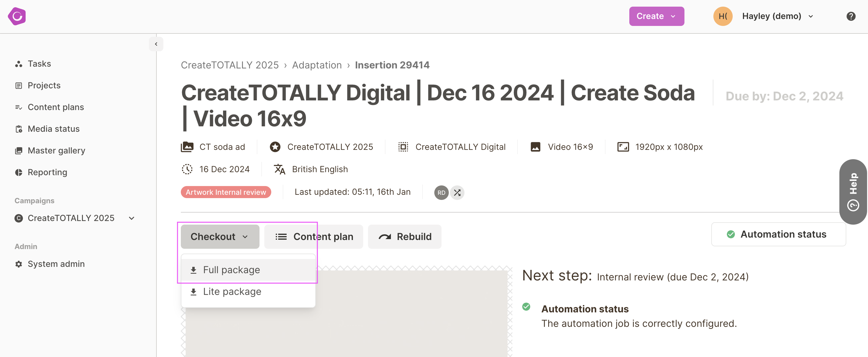868x357 pixels.
Task: Click the Reporting pie chart icon
Action: [18, 172]
